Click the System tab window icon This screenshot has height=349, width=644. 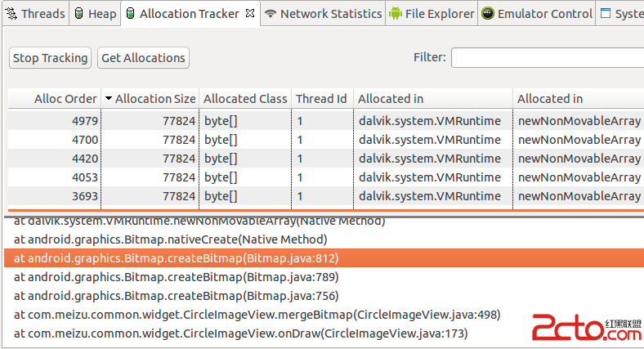point(606,13)
